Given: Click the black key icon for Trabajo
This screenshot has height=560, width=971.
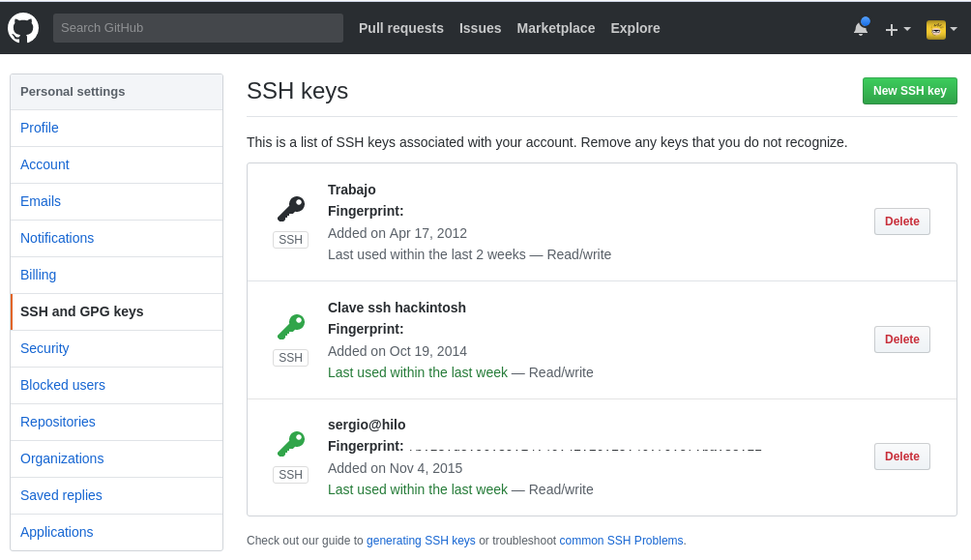Looking at the screenshot, I should pyautogui.click(x=290, y=209).
